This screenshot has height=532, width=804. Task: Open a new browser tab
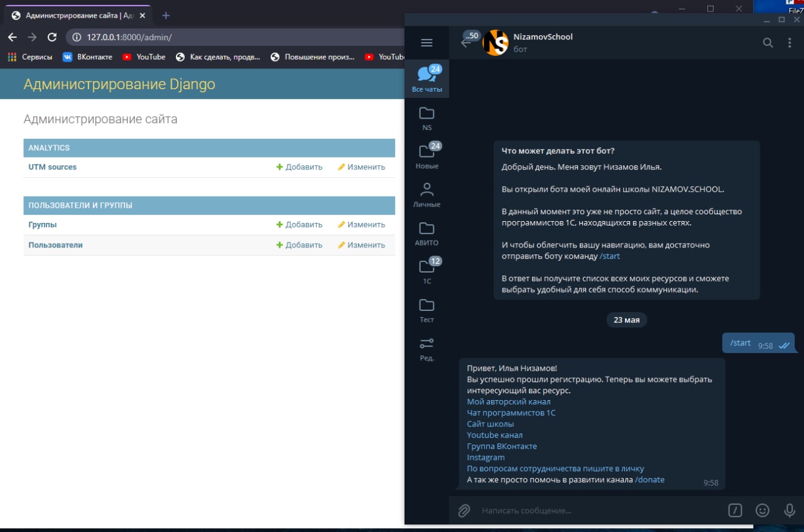(x=166, y=16)
